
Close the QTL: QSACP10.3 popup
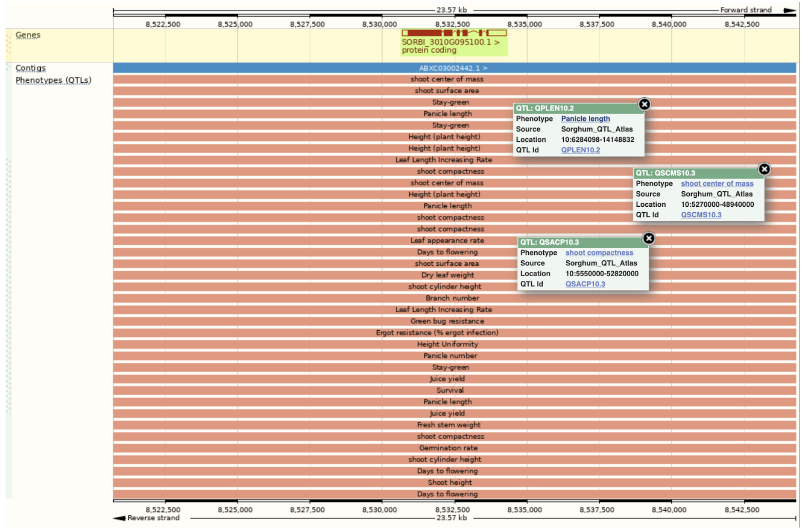point(648,238)
